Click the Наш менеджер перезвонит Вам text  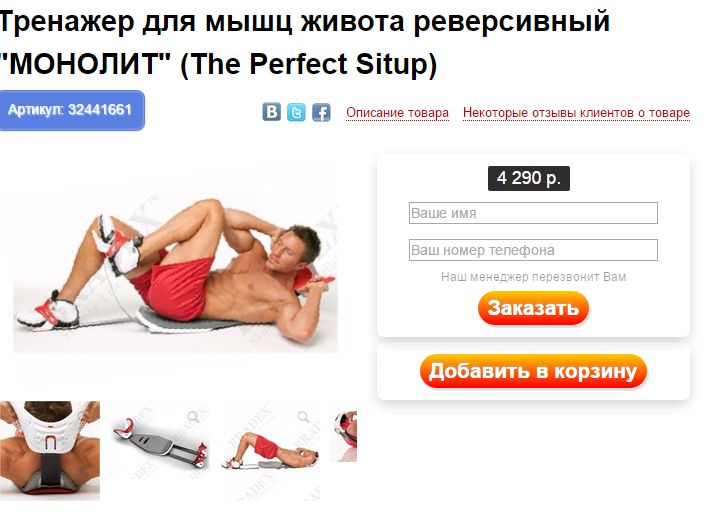point(534,277)
